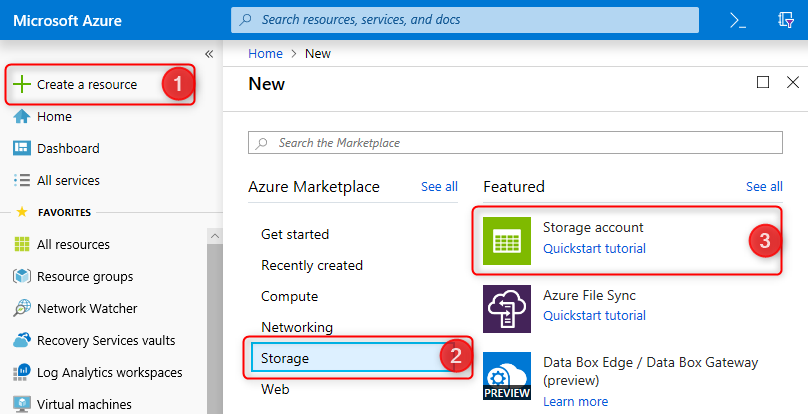Screen dimensions: 808x414
Task: Click the Recovery Services vaults icon
Action: coord(21,340)
